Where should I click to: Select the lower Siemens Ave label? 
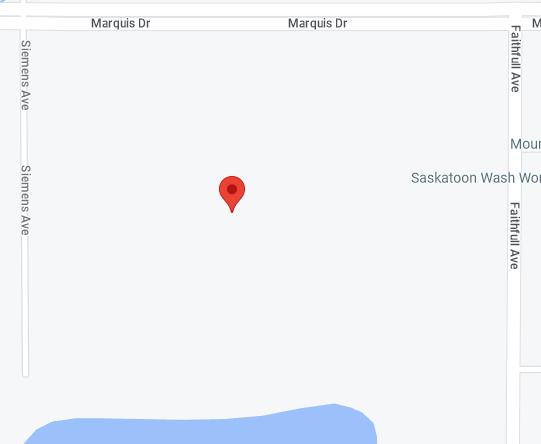[26, 200]
